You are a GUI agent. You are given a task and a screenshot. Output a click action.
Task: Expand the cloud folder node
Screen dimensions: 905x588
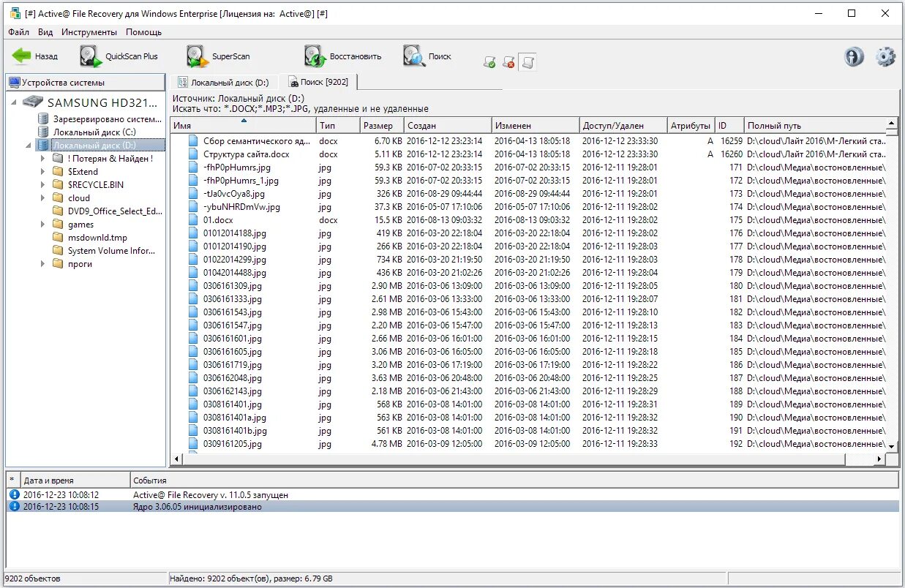point(43,198)
